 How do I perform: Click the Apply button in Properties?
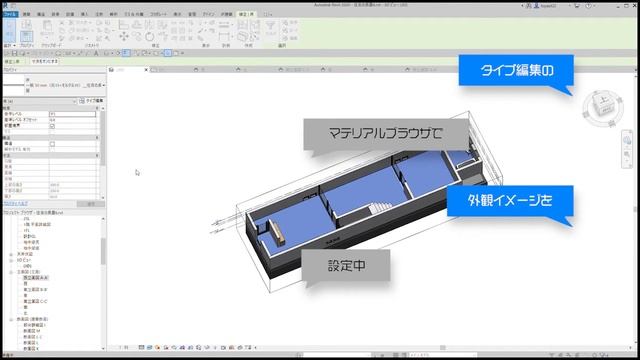91,203
